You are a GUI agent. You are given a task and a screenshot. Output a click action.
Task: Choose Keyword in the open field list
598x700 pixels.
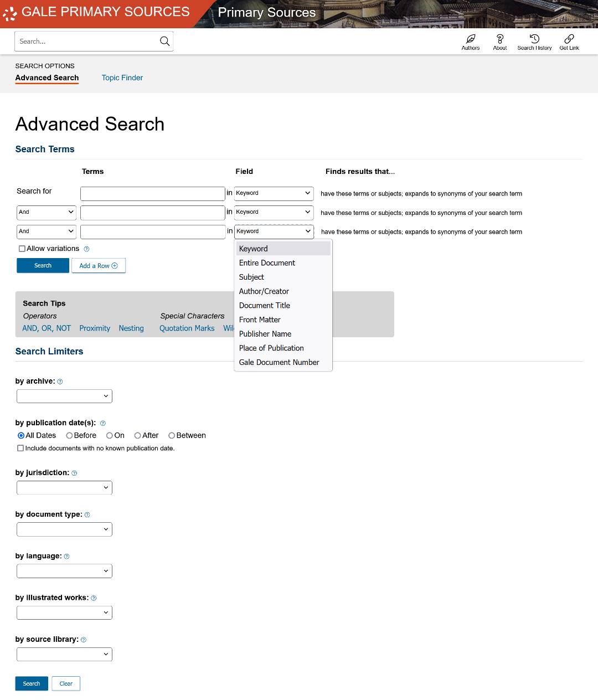[x=283, y=249]
